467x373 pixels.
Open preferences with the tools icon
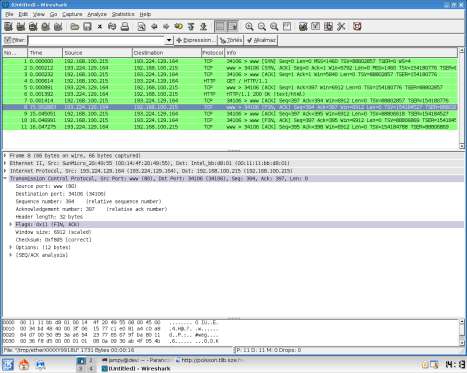(341, 27)
